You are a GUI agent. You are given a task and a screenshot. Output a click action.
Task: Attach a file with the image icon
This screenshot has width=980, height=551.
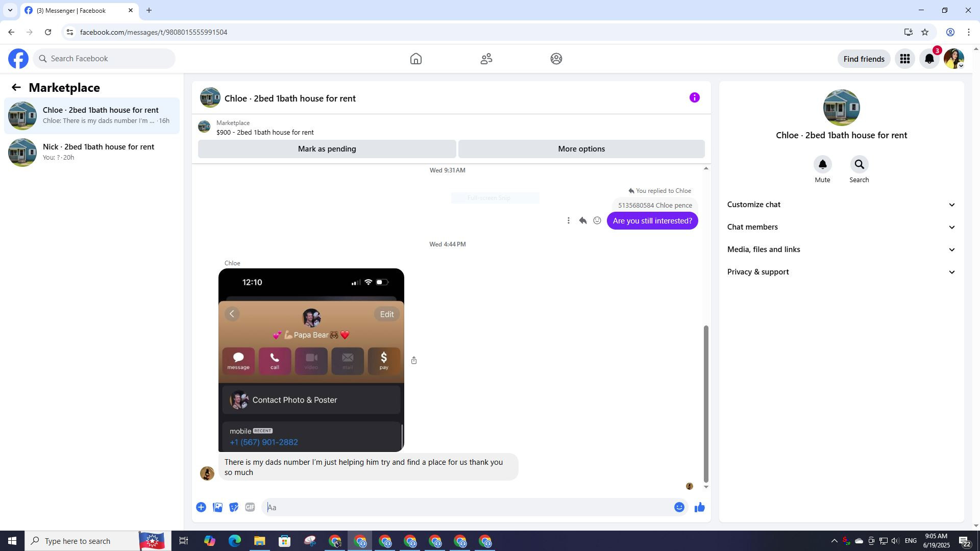tap(217, 507)
